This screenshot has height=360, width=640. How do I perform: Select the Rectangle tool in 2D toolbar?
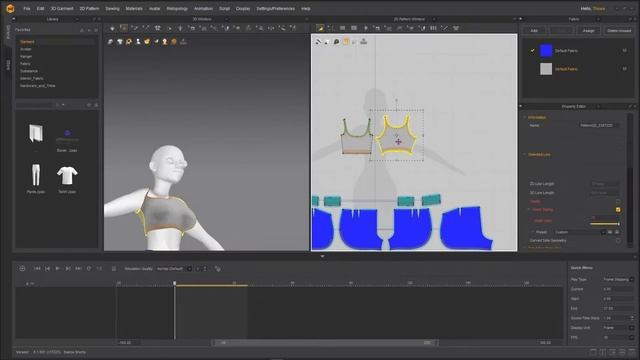342,28
